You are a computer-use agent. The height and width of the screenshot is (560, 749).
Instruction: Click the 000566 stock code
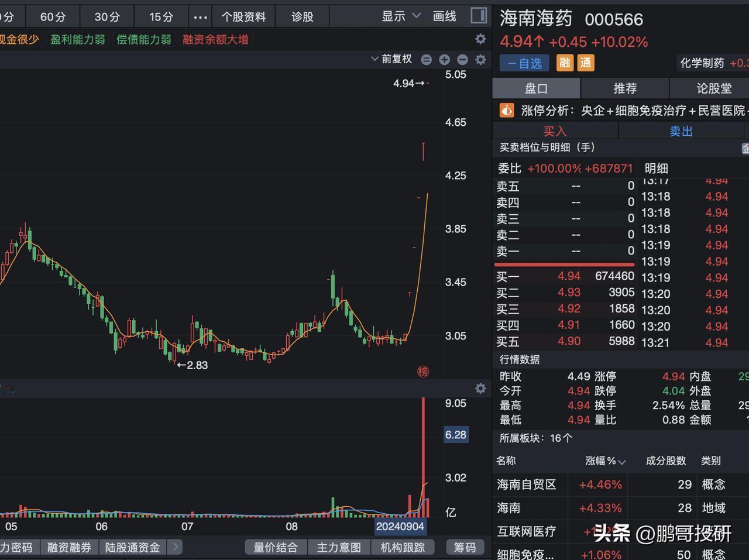pyautogui.click(x=614, y=20)
